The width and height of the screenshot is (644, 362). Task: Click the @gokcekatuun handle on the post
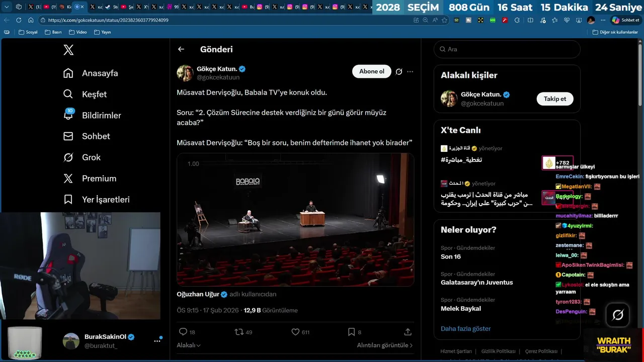tap(218, 77)
